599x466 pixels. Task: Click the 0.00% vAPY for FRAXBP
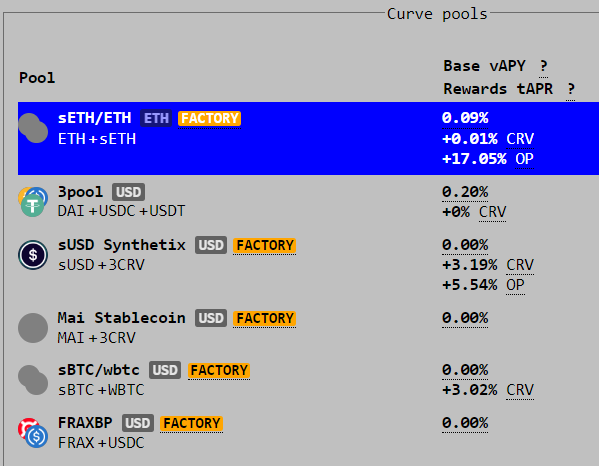click(x=465, y=423)
